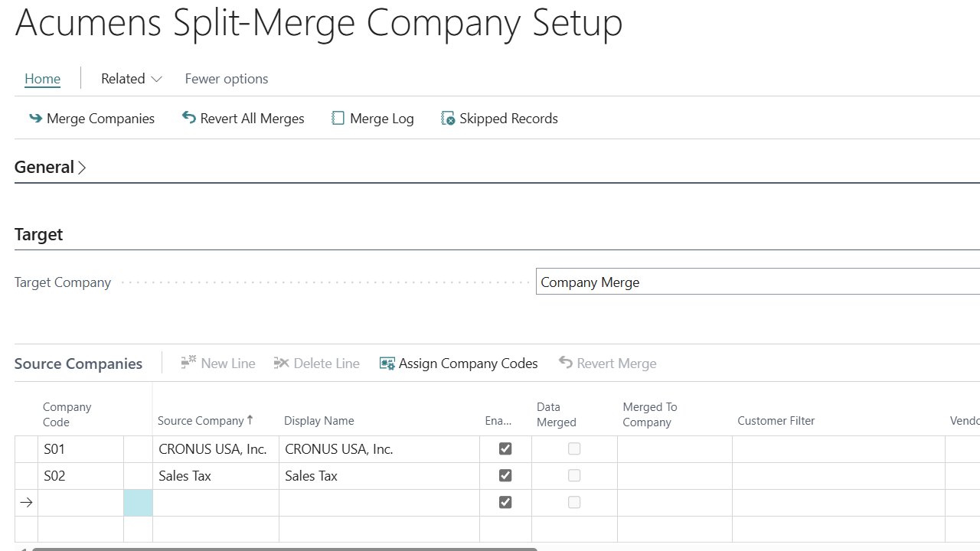This screenshot has height=551, width=980.
Task: Click the Delete Line icon
Action: (x=281, y=363)
